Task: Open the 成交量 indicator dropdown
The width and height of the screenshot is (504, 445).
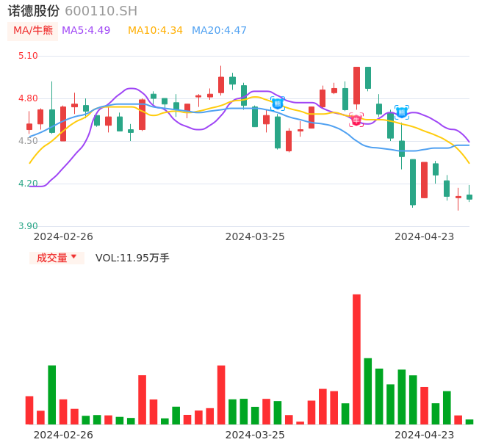Action: [57, 258]
